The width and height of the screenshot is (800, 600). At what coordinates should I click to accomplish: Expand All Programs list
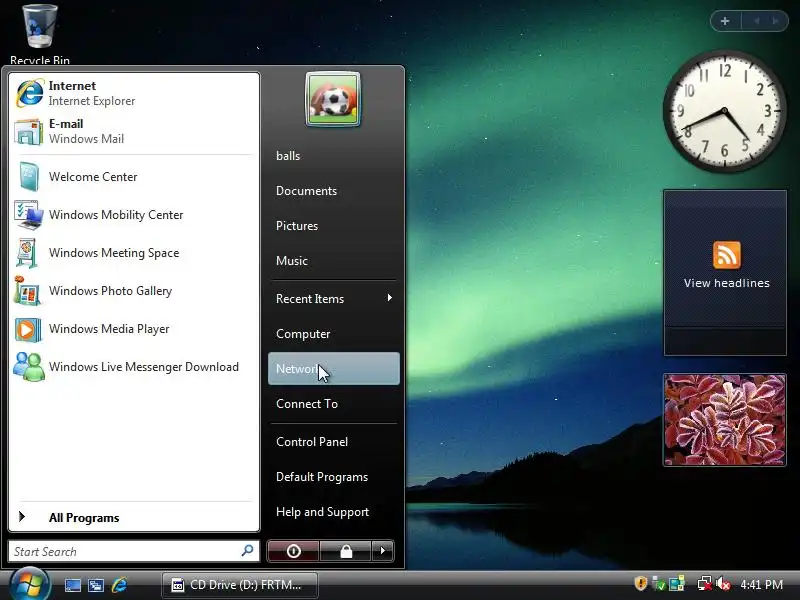134,517
